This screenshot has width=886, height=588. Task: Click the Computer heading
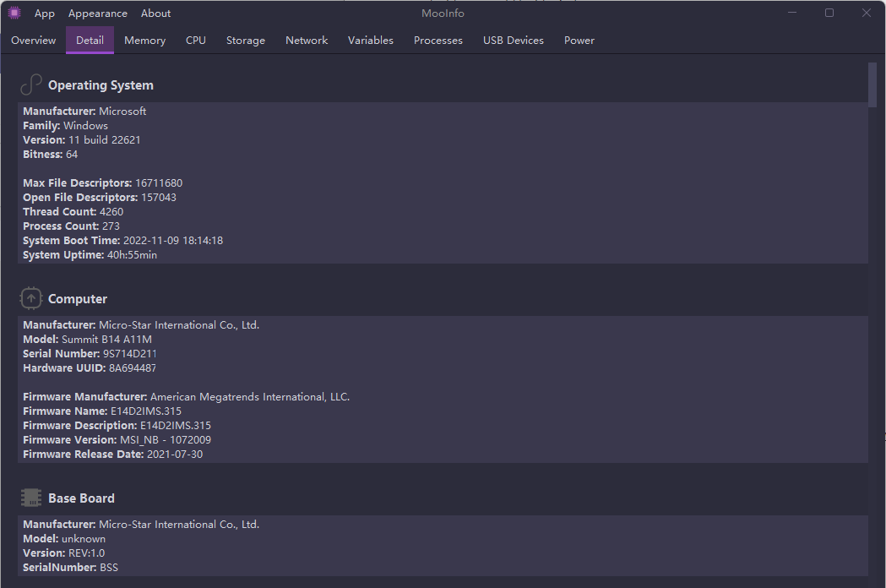click(x=78, y=299)
